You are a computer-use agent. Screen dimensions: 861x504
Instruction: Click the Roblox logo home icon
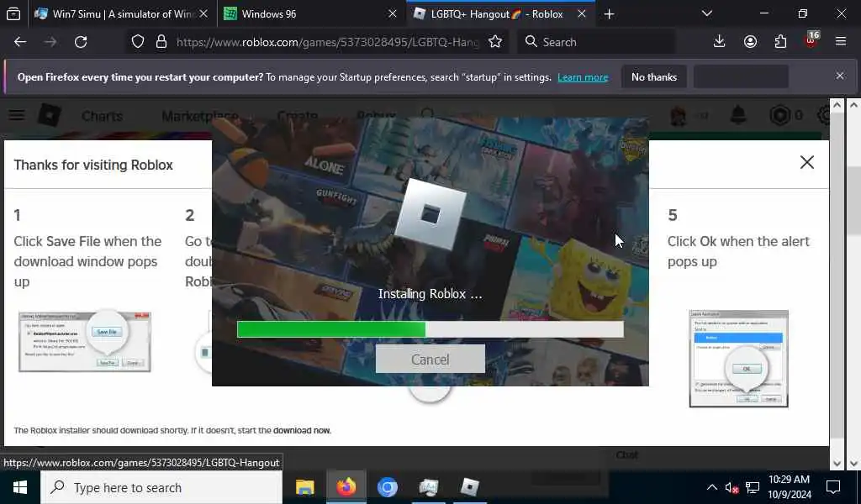pyautogui.click(x=49, y=116)
